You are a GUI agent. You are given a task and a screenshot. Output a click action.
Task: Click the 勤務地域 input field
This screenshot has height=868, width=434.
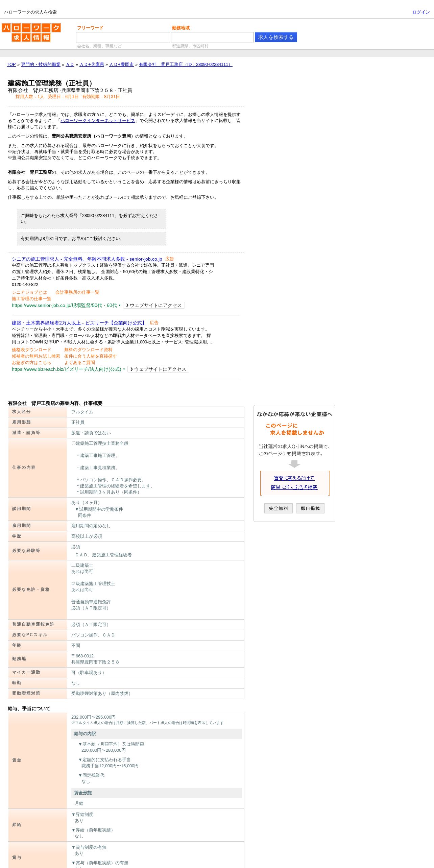click(212, 37)
